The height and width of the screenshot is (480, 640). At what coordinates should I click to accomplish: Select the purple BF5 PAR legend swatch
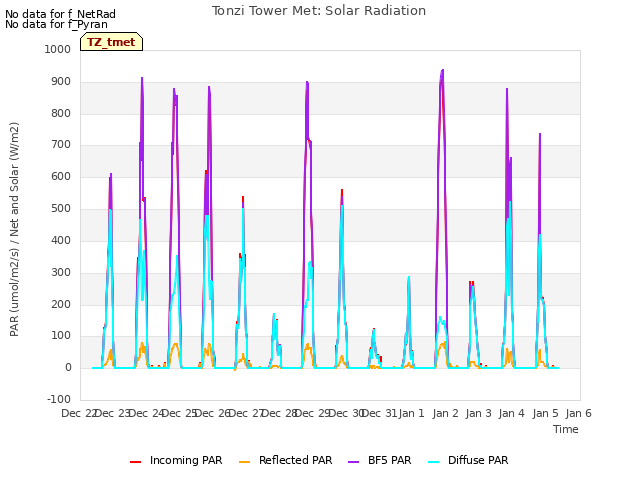[x=353, y=462]
